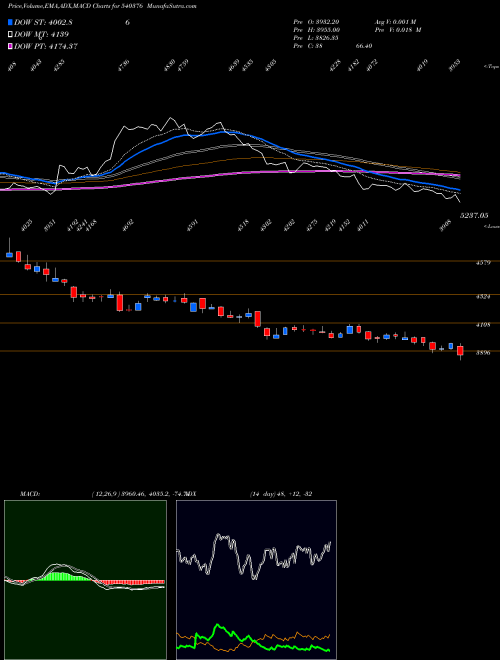Select the 'DOW PT: 4174.37' legend text
Image resolution: width=500 pixels, height=660 pixels.
click(x=46, y=46)
